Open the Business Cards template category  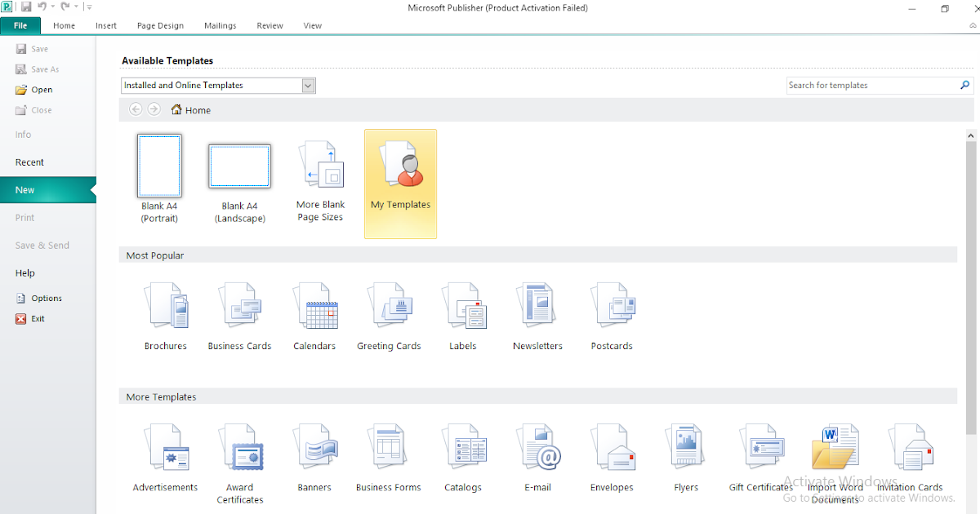click(239, 317)
